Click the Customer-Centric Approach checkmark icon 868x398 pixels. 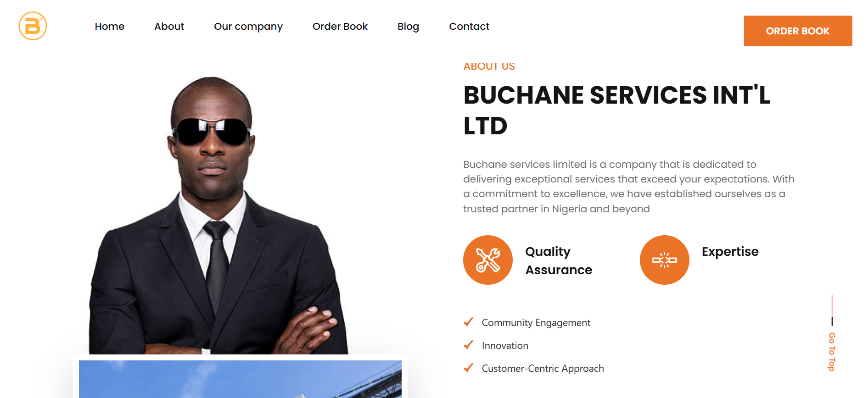click(468, 368)
